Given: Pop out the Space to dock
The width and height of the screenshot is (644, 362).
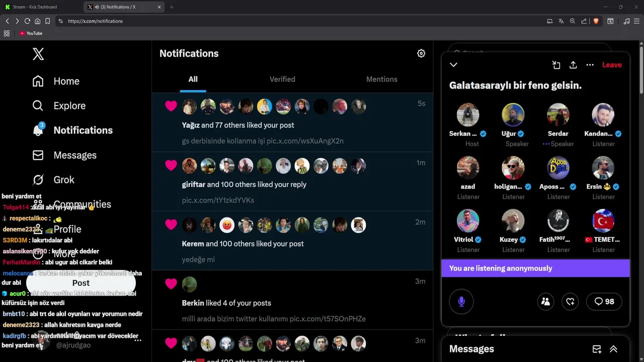Looking at the screenshot, I should pos(556,65).
